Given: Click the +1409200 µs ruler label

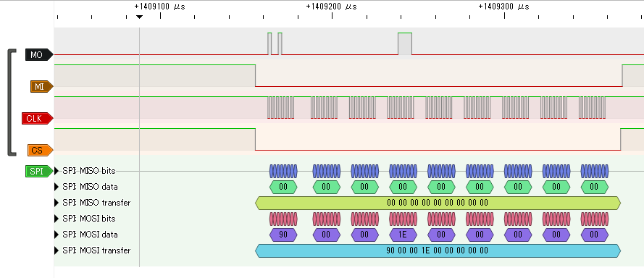Looking at the screenshot, I should (332, 7).
